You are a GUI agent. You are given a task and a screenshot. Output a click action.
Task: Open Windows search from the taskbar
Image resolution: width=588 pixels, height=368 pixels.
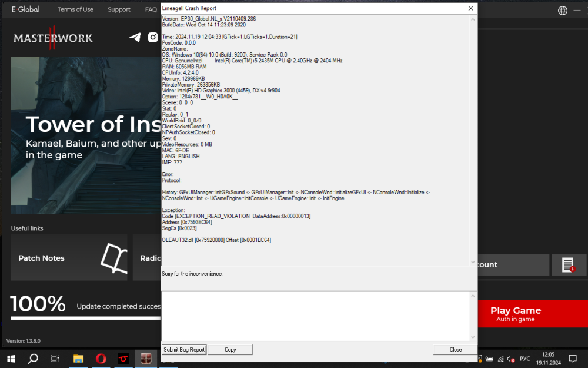[x=33, y=358]
